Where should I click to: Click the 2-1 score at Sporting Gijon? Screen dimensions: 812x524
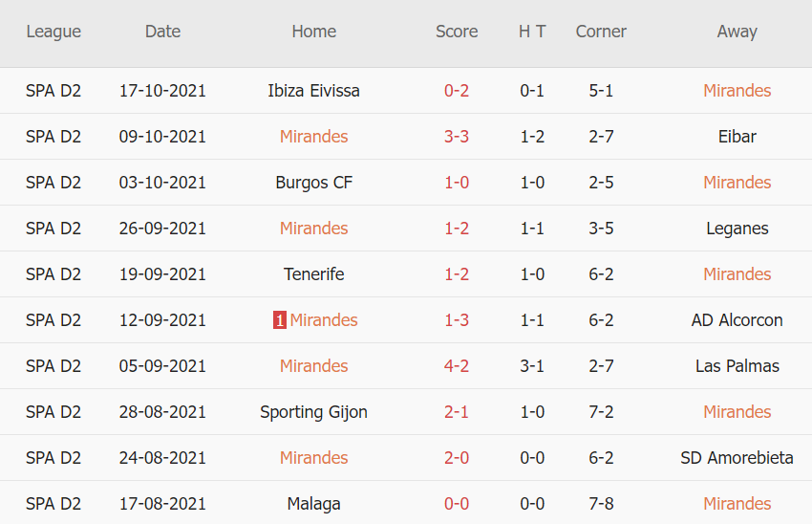[x=457, y=412]
